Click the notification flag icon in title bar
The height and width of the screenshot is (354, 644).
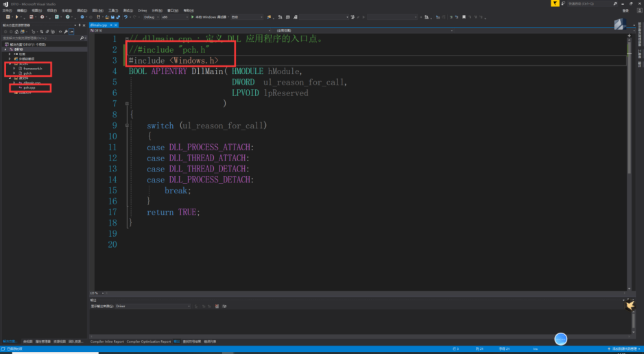point(556,4)
